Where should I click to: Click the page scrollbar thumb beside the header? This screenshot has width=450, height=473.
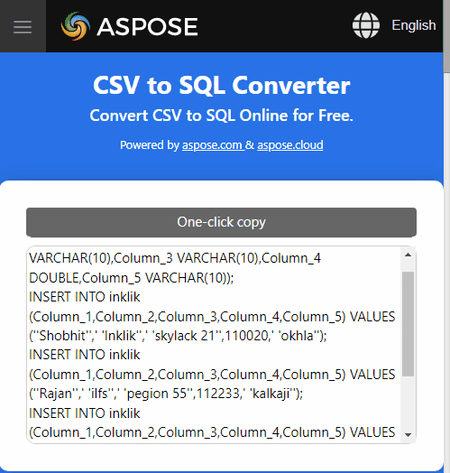pyautogui.click(x=447, y=36)
